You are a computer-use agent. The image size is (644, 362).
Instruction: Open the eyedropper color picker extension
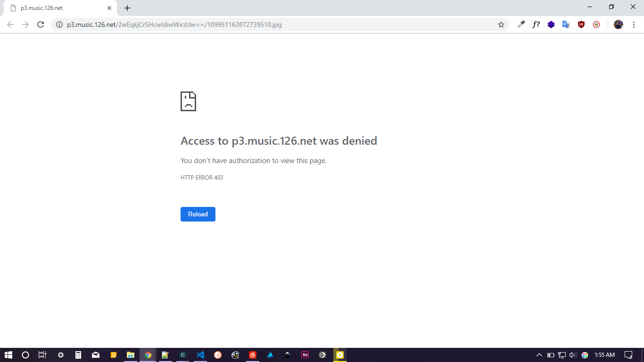click(x=521, y=25)
